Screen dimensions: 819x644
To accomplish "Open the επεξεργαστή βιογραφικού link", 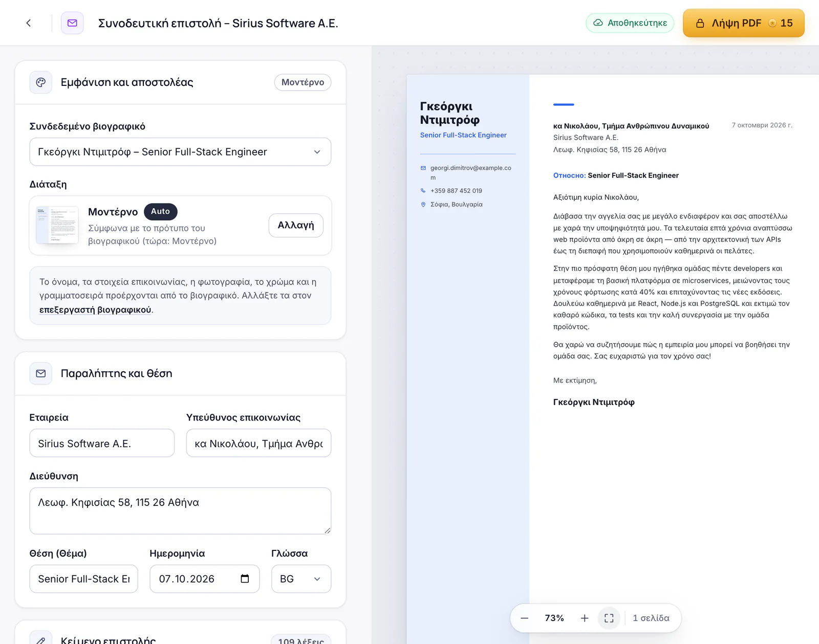I will (x=95, y=309).
